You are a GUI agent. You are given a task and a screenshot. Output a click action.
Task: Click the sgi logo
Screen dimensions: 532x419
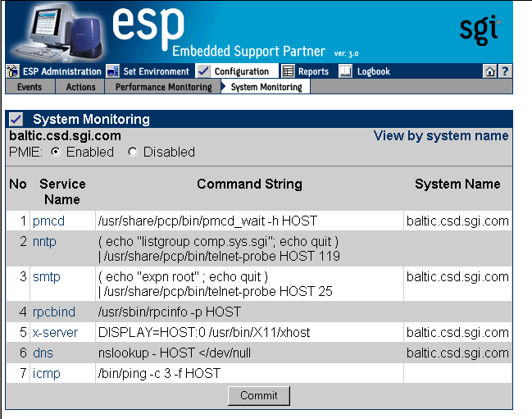click(480, 30)
